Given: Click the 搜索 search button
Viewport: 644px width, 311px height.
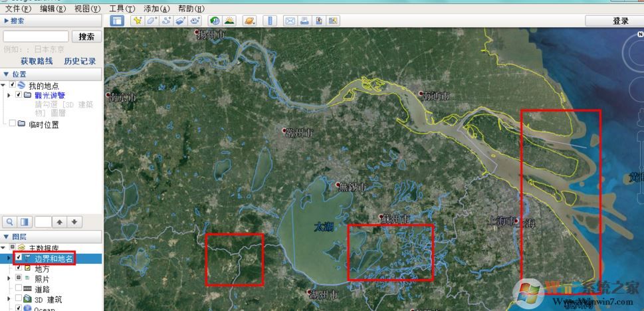Looking at the screenshot, I should pos(86,37).
